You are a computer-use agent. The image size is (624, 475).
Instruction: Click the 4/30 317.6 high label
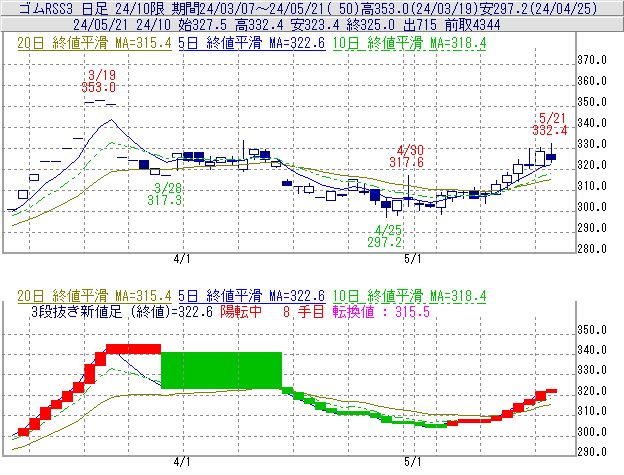click(407, 156)
